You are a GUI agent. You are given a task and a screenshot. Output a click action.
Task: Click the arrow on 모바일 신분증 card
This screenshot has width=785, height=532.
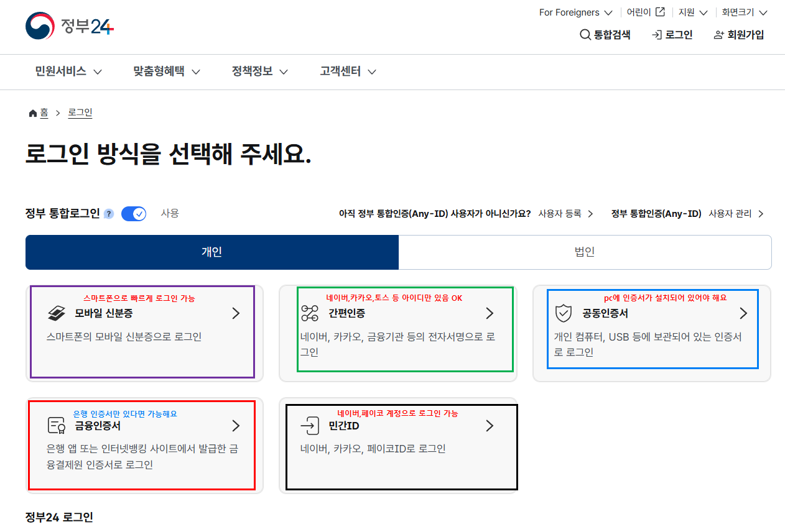pos(236,313)
